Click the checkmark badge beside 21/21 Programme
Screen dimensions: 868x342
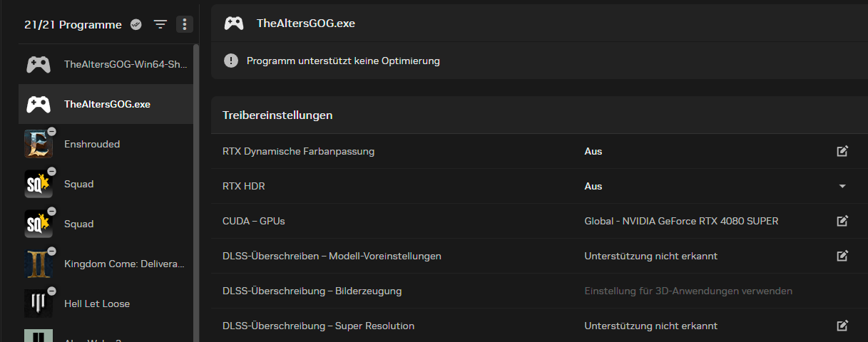(x=136, y=24)
